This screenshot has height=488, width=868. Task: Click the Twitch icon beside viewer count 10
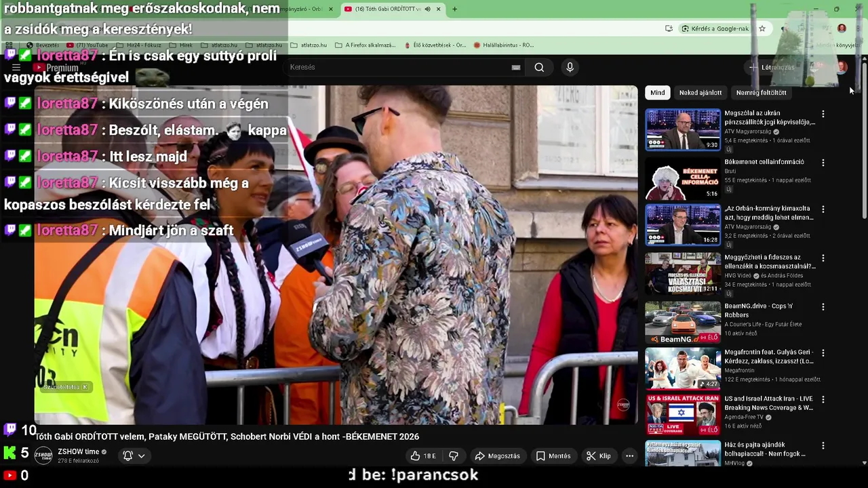click(x=10, y=430)
